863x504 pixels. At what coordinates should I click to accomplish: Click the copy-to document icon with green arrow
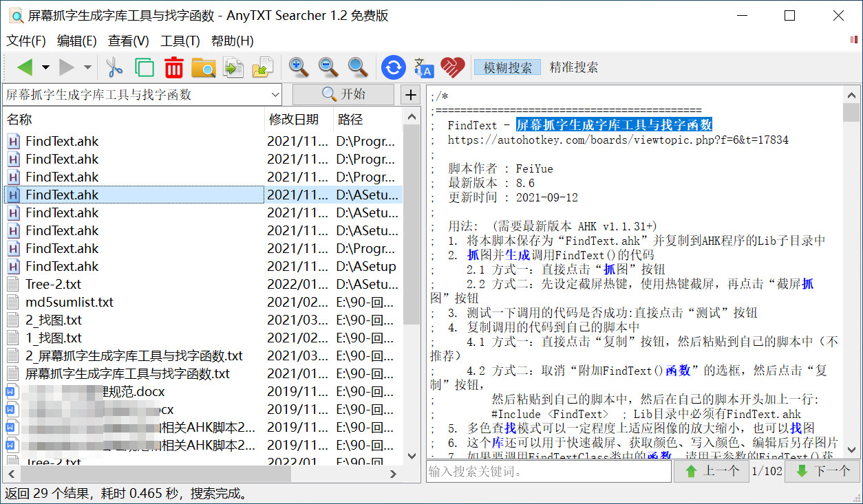[233, 67]
